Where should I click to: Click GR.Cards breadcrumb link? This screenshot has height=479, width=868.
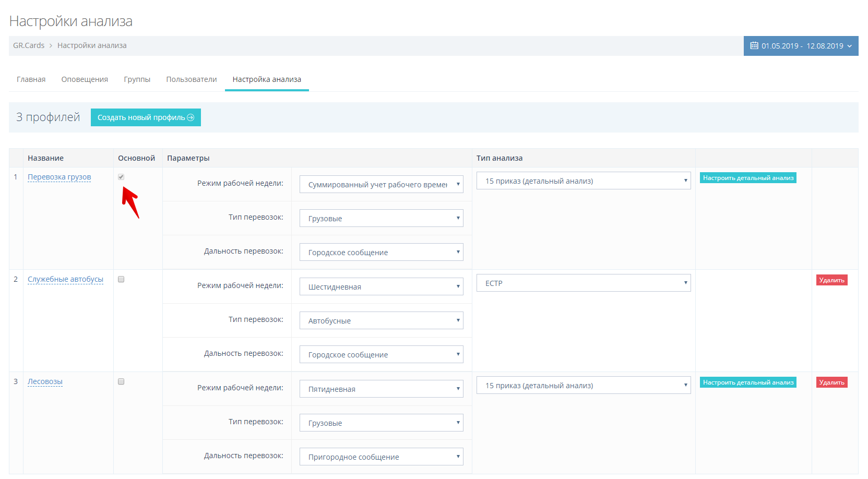(x=29, y=45)
